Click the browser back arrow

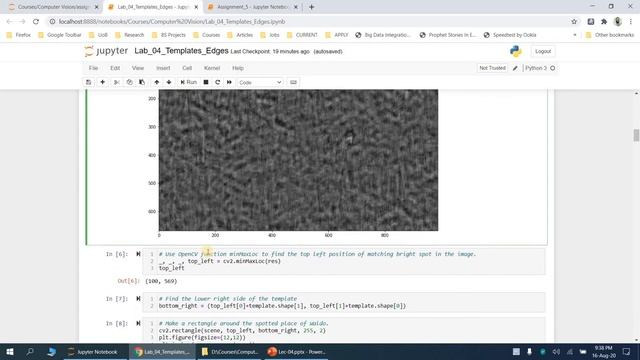tap(9, 22)
